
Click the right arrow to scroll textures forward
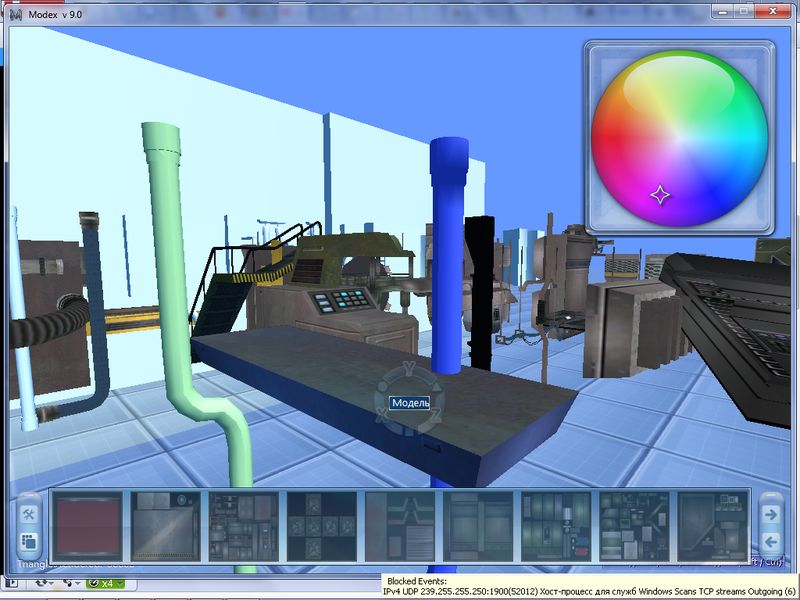point(770,514)
